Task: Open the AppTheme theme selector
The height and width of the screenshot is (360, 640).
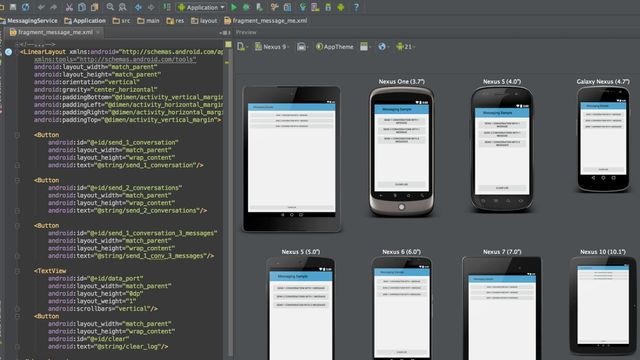Action: tap(335, 47)
